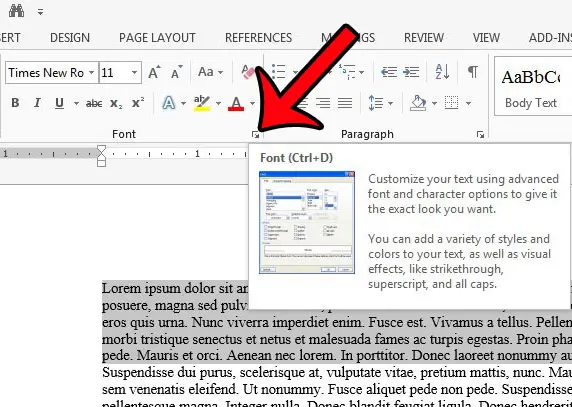
Task: Expand the highlight color dropdown arrow
Action: [x=218, y=104]
